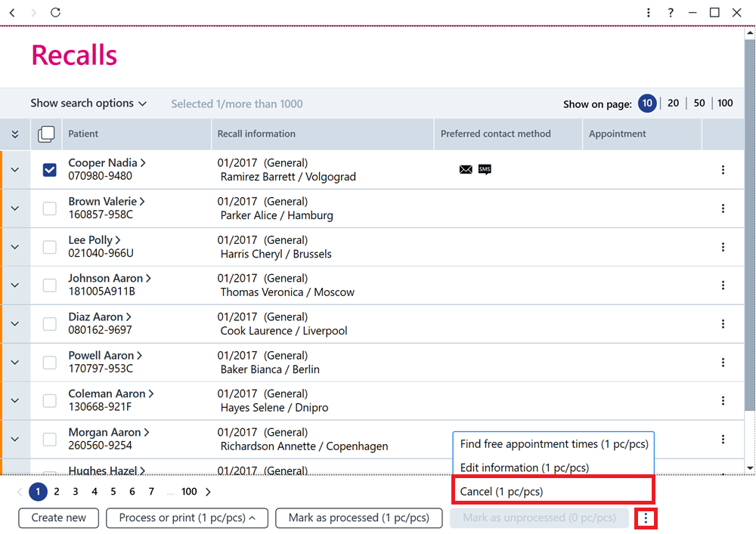Select 10 items per page
This screenshot has height=534, width=756.
pyautogui.click(x=647, y=103)
